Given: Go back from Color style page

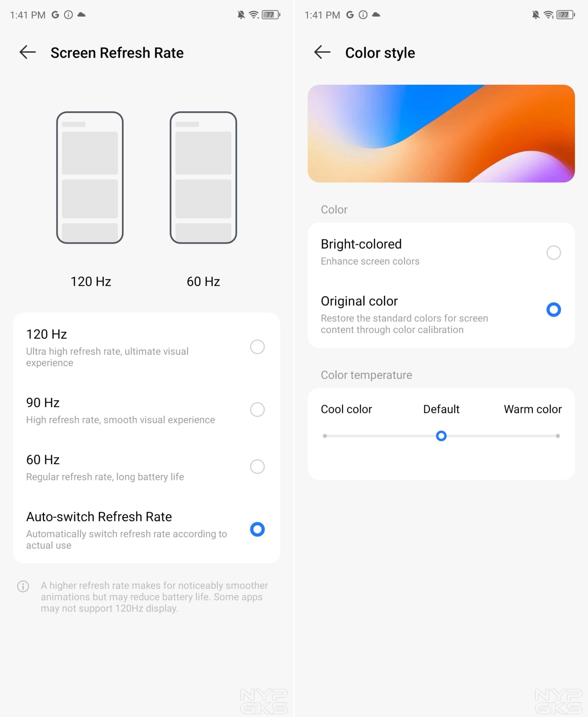Looking at the screenshot, I should (322, 52).
